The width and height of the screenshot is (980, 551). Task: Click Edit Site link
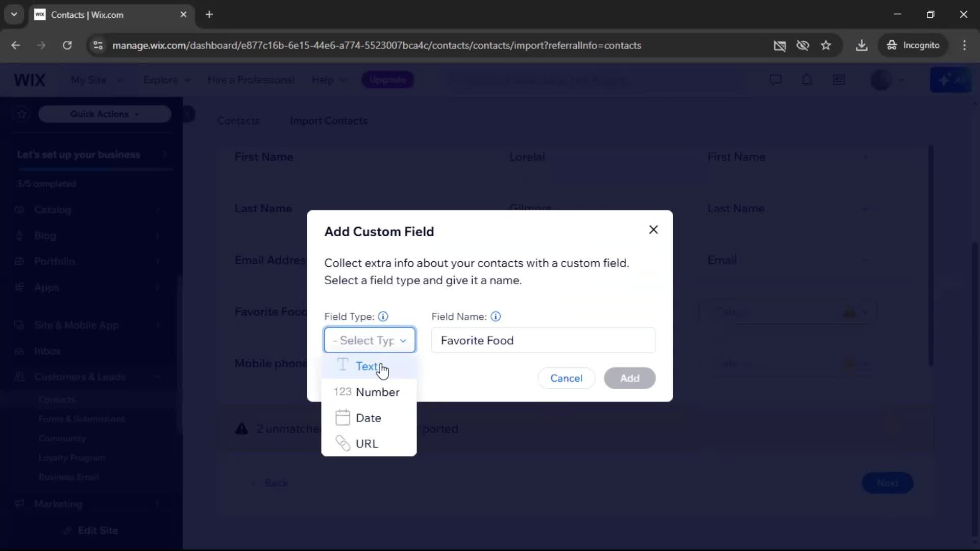point(92,531)
